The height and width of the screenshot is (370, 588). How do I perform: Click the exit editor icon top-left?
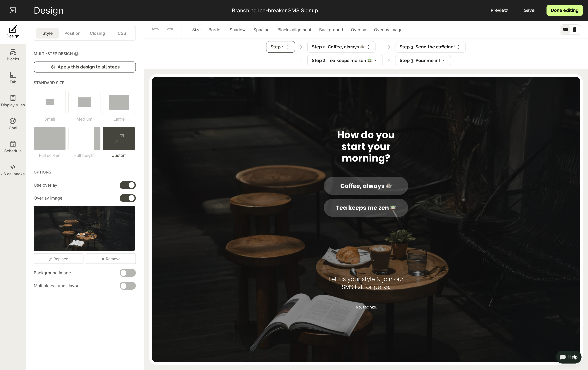13,10
